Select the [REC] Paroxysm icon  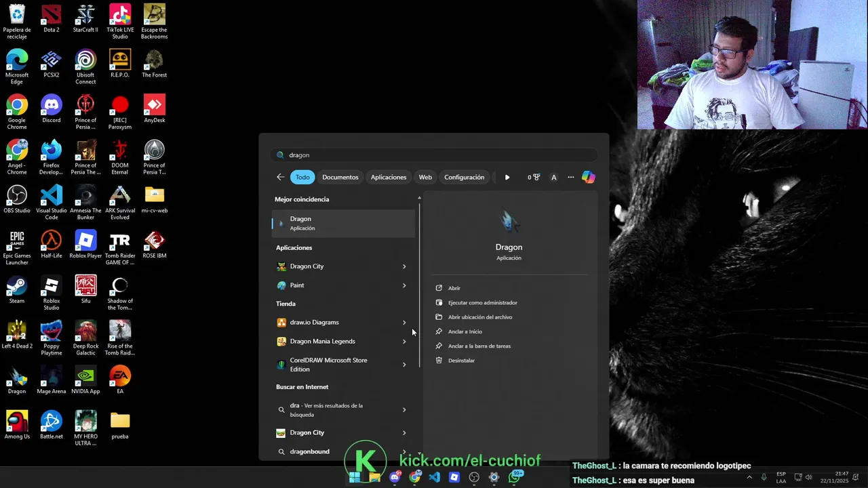pos(120,113)
